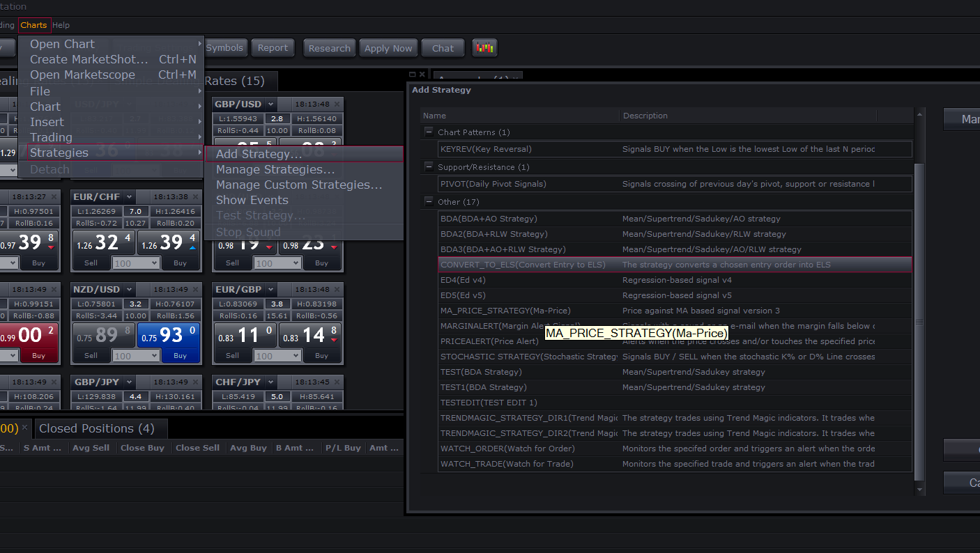Click the strategy list scrollbar down arrow
This screenshot has height=553, width=980.
[x=920, y=490]
